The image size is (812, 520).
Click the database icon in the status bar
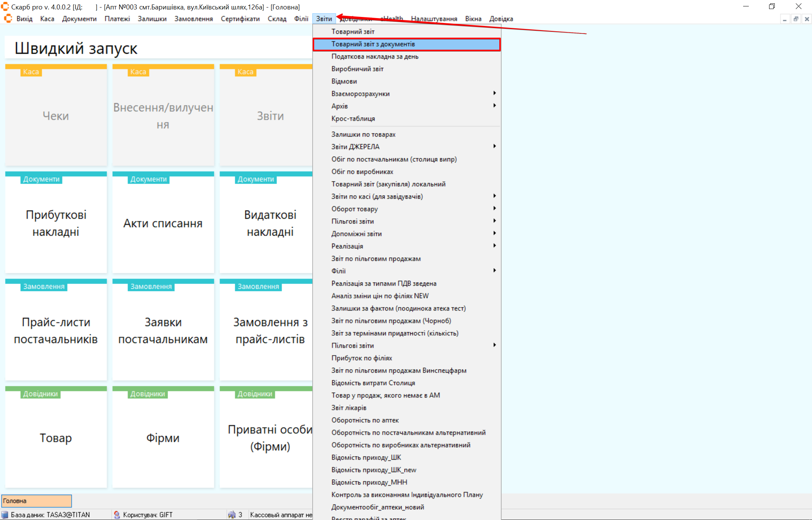coord(5,515)
